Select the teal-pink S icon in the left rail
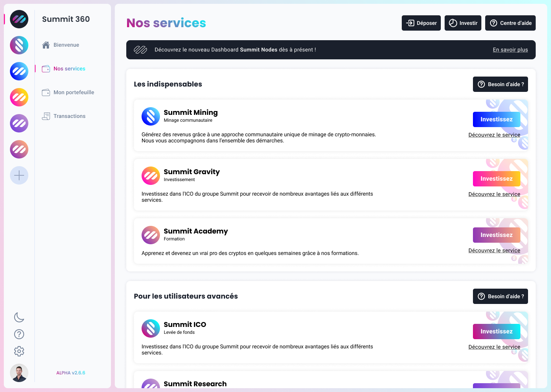The height and width of the screenshot is (392, 551). tap(19, 45)
